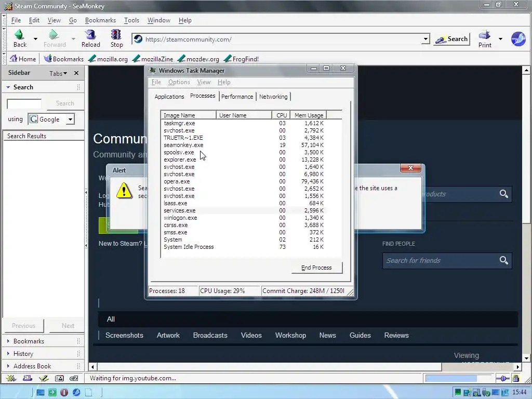
Task: Expand the Bookmarks sidebar panel
Action: click(x=8, y=341)
